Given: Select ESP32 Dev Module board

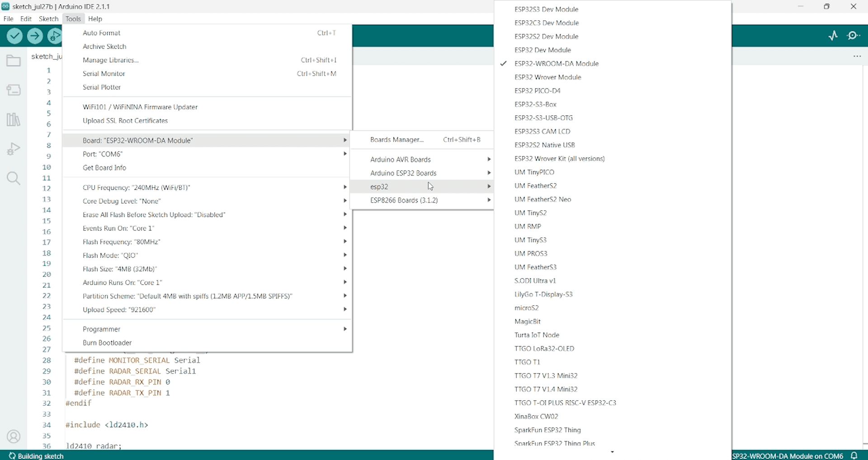Looking at the screenshot, I should pyautogui.click(x=613, y=50).
